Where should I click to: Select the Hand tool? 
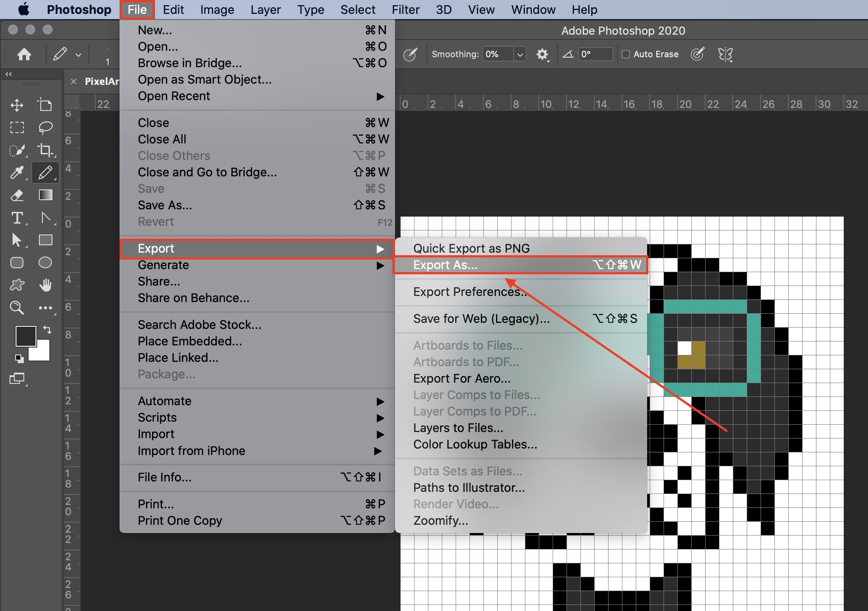(45, 285)
